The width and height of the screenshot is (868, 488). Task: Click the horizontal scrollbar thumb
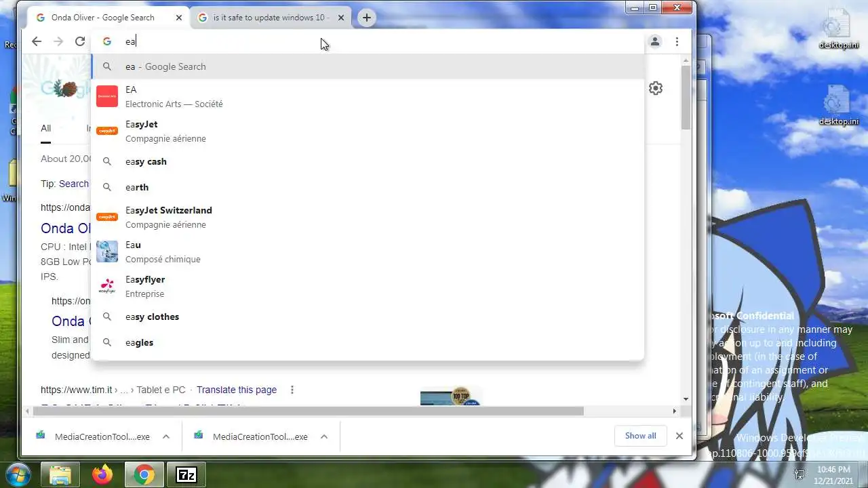click(x=307, y=411)
